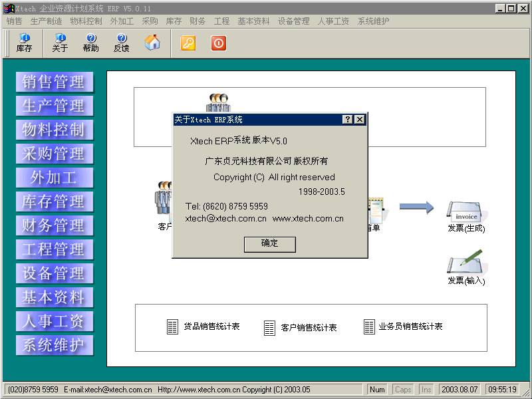
Task: Click the 发票(生成) label
Action: tap(466, 228)
